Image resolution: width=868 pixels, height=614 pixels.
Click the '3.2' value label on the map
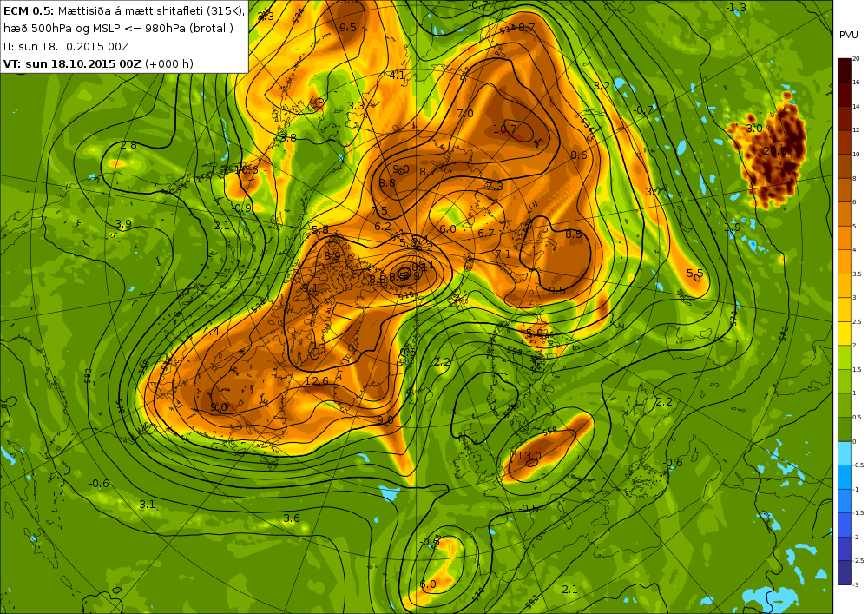click(602, 86)
